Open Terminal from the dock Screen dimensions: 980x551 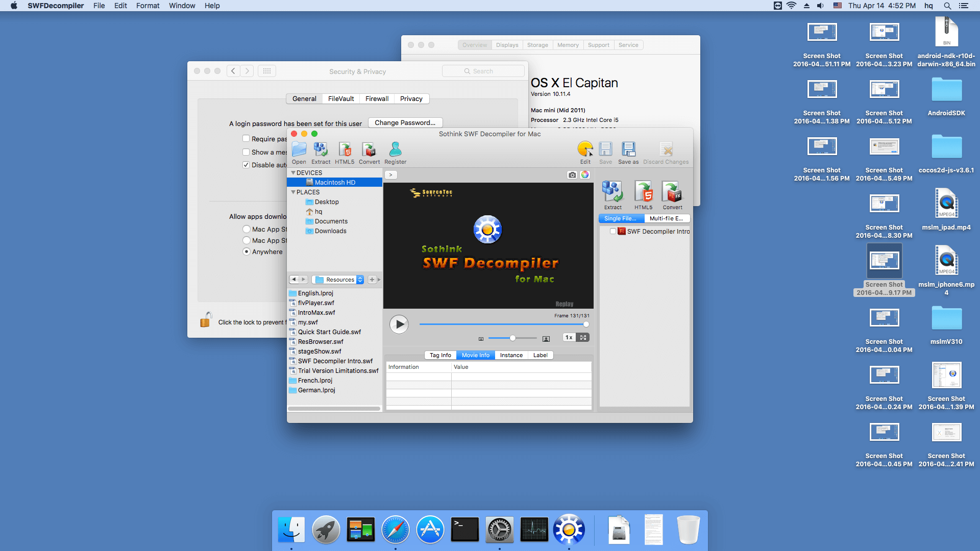coord(465,530)
